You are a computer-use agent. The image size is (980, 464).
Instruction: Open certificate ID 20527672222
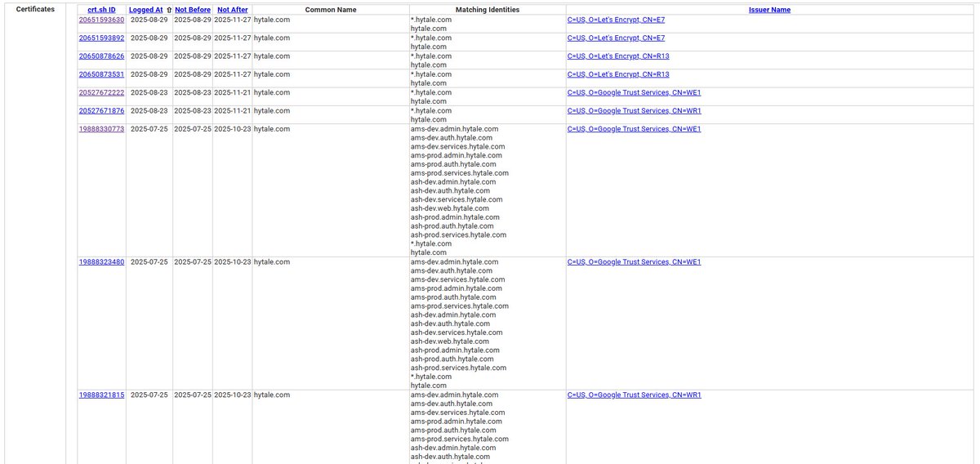tap(101, 92)
